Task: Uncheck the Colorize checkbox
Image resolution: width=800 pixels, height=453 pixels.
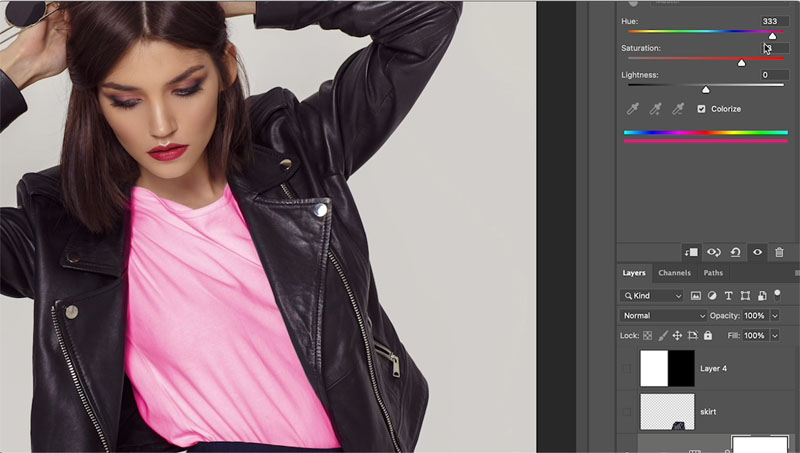Action: (702, 109)
